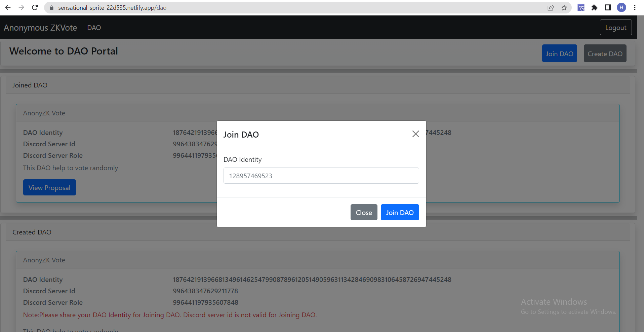Click Discord Server Role label in Created DAO card

click(53, 302)
